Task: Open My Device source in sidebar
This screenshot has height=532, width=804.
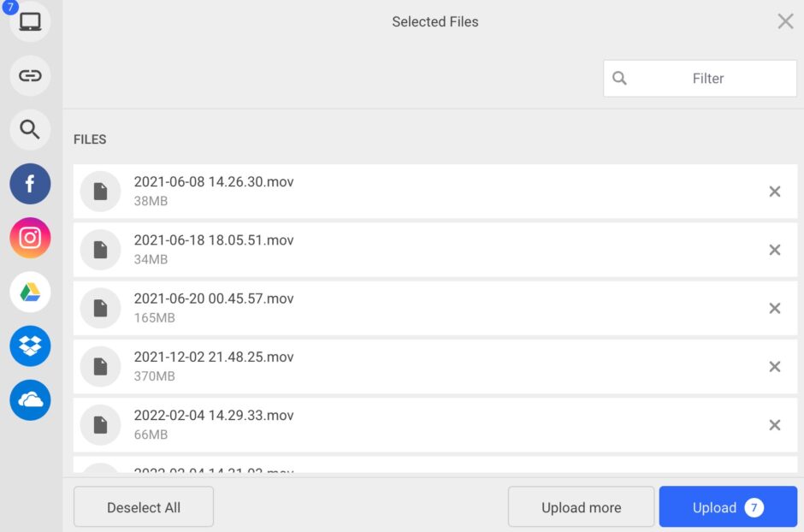Action: [30, 21]
